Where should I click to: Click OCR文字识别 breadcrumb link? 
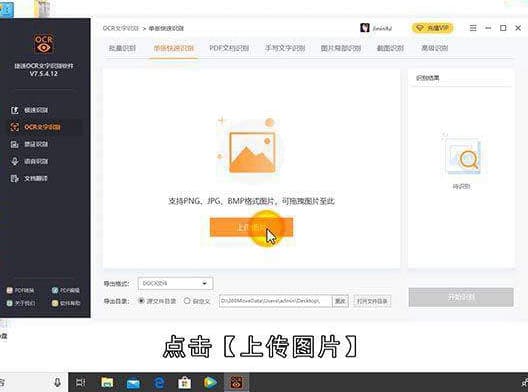[x=121, y=28]
